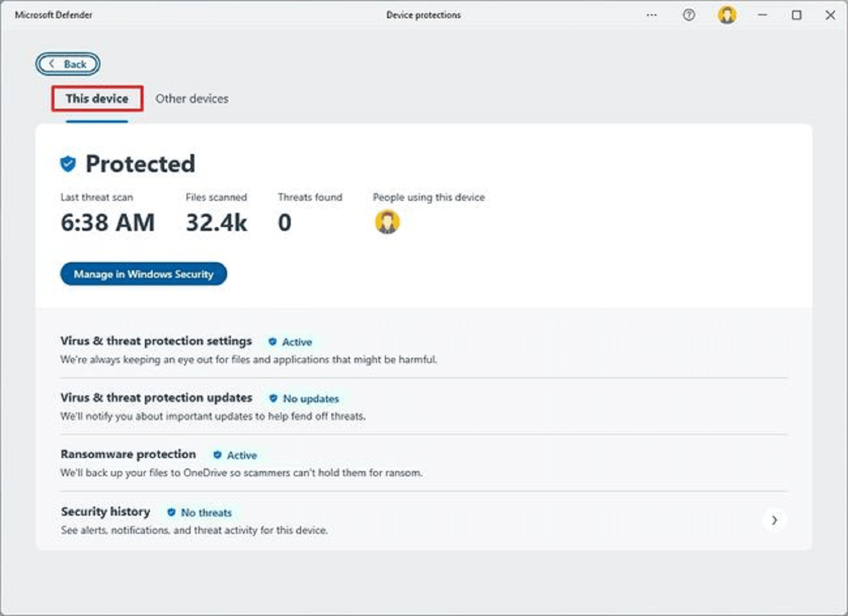The height and width of the screenshot is (616, 848).
Task: Click shield icon beside No threats status
Action: [x=171, y=512]
